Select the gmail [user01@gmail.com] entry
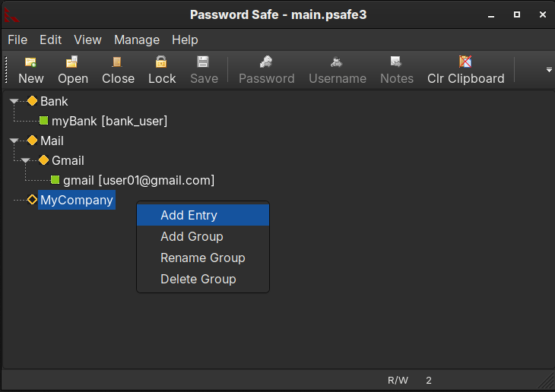Screen dimensions: 555x392 (x=138, y=181)
